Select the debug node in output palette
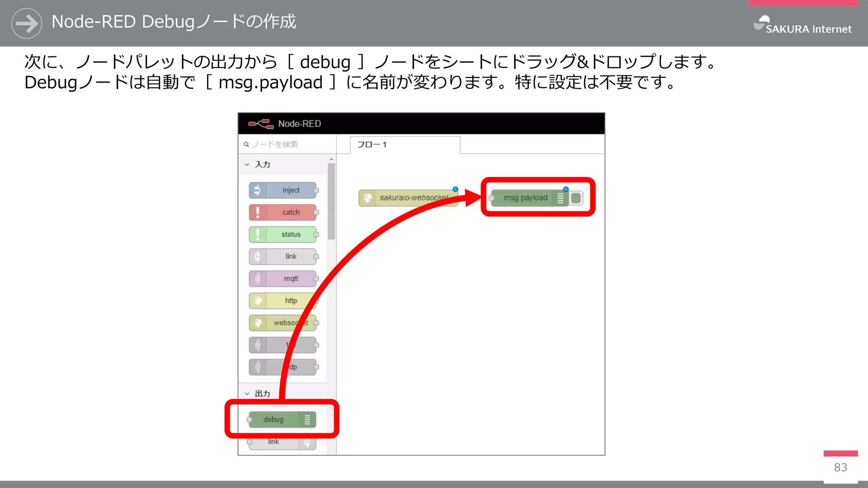Viewport: 868px width, 488px height. pos(282,419)
